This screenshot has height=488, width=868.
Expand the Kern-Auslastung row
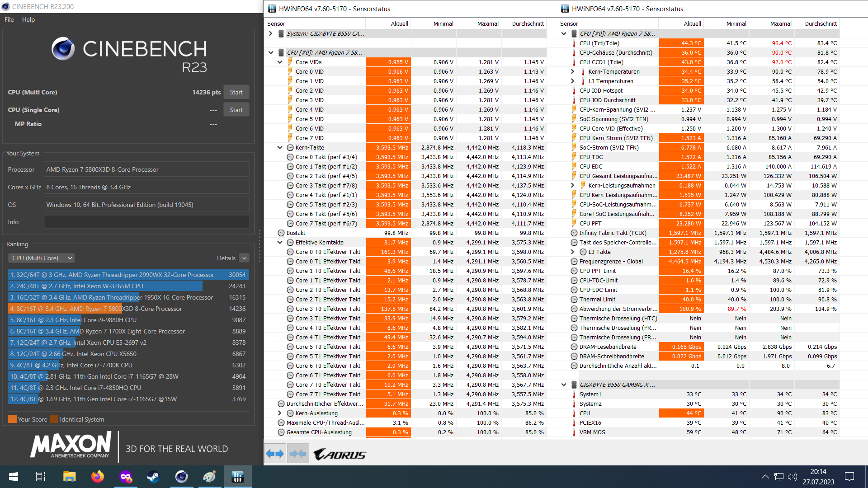pos(280,413)
